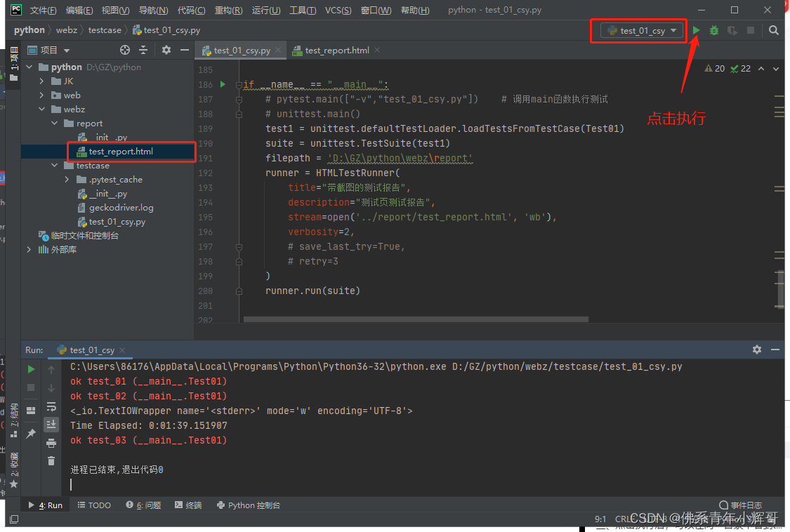This screenshot has width=790, height=532.
Task: Select test_01_csy.py in project tree
Action: pyautogui.click(x=117, y=222)
